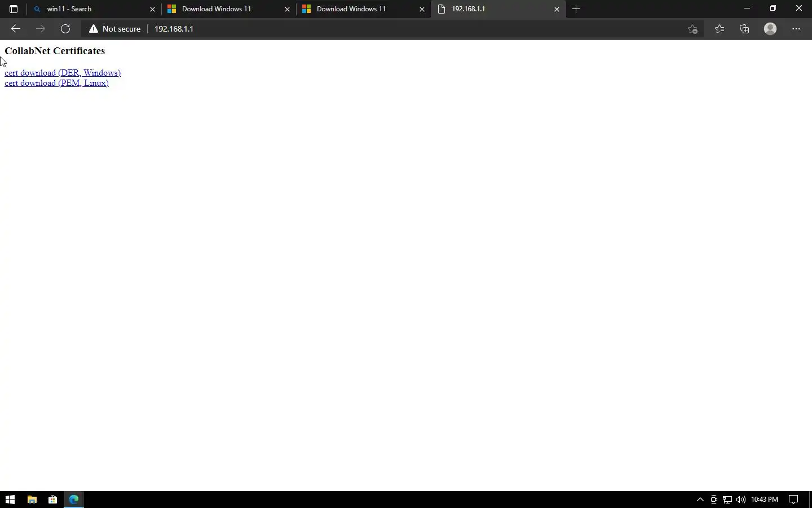Open the Collections icon
Viewport: 812px width, 508px height.
tap(744, 29)
